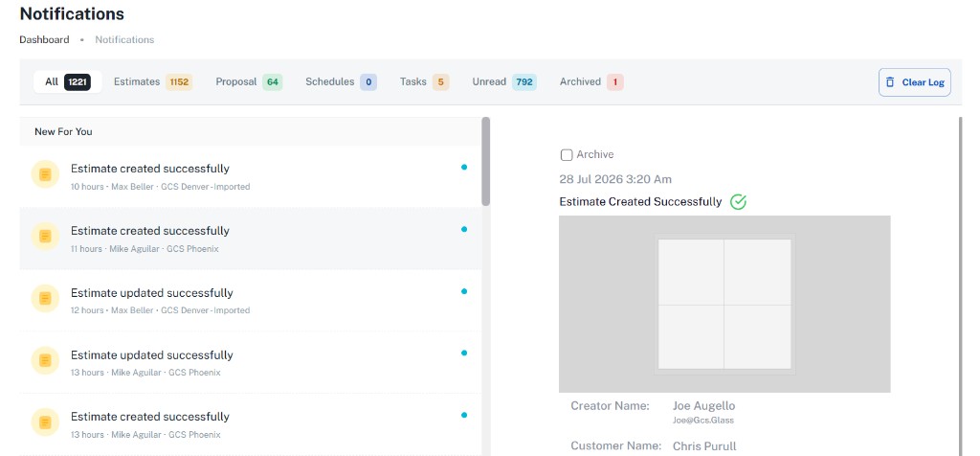
Task: Click estimate icon for 13 hours updated notification
Action: point(45,360)
